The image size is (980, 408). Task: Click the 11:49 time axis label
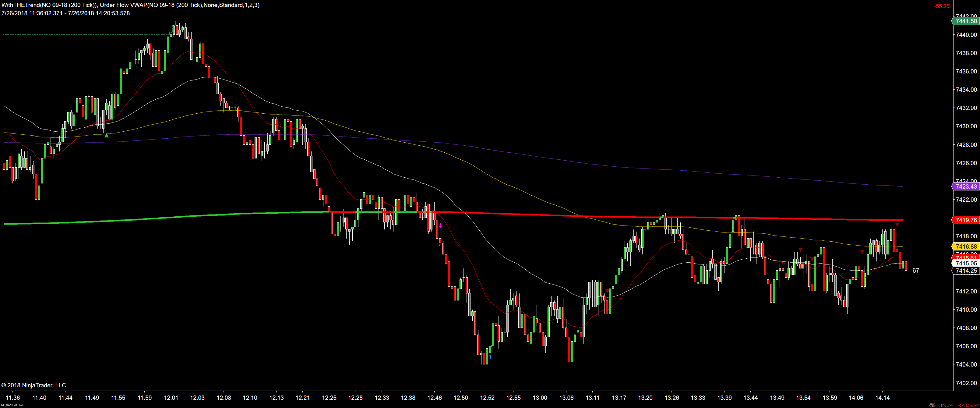click(x=92, y=398)
